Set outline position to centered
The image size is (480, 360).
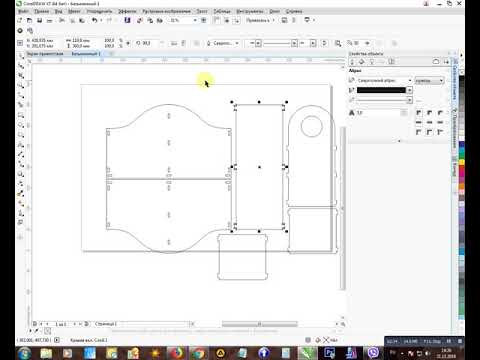(430, 132)
